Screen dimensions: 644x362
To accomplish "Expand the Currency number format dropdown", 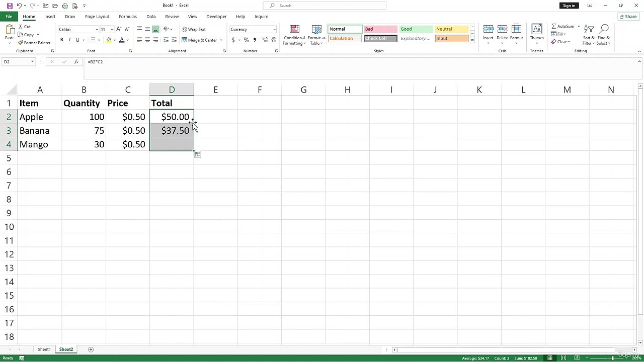I will tap(274, 29).
